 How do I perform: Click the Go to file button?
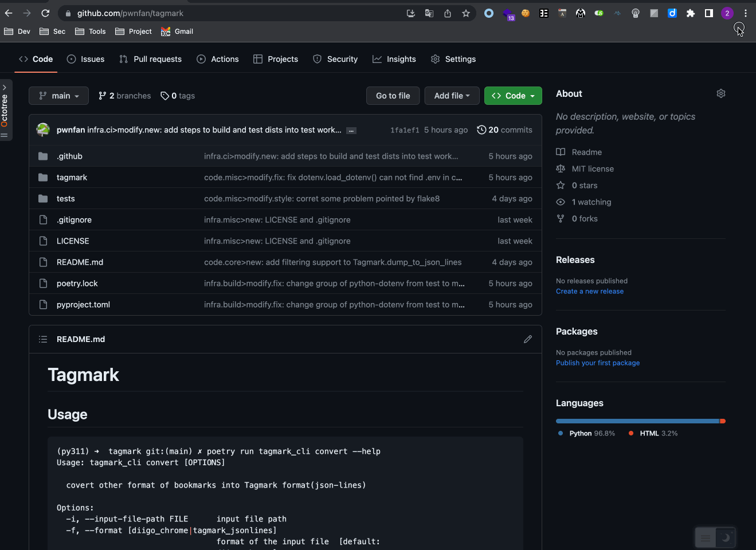[x=393, y=95]
